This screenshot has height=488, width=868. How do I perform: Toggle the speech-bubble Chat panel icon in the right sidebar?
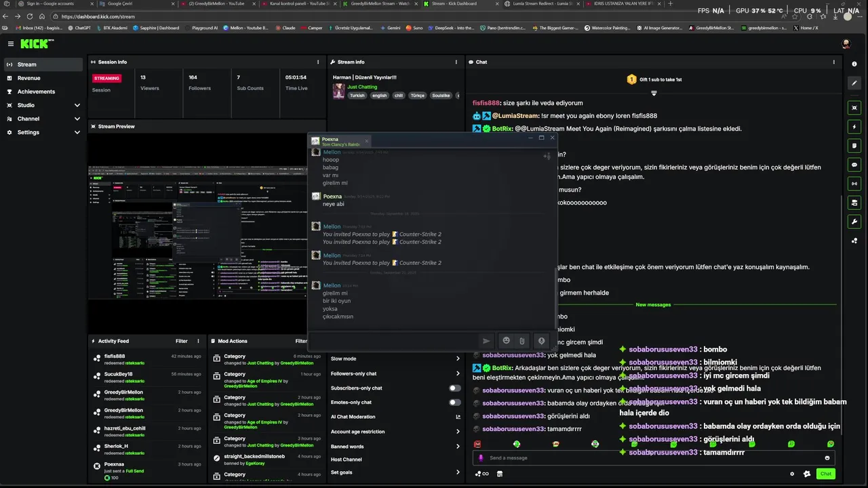coord(854,165)
